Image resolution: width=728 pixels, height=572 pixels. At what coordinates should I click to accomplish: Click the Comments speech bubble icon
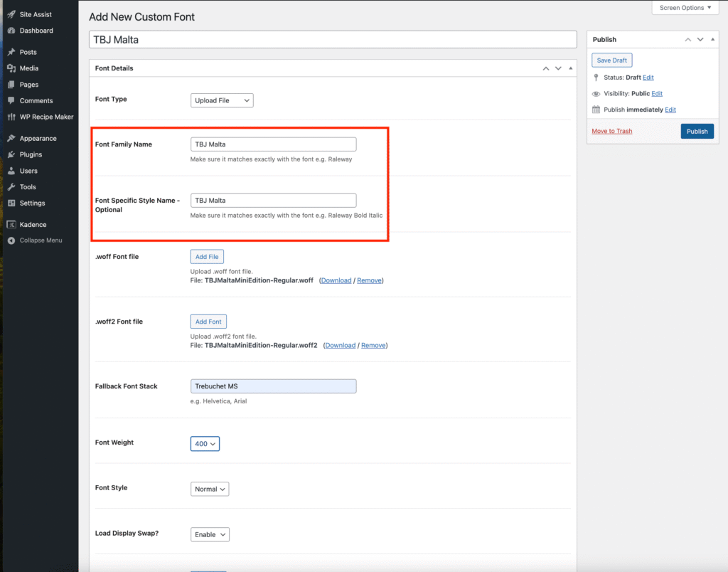pos(11,101)
